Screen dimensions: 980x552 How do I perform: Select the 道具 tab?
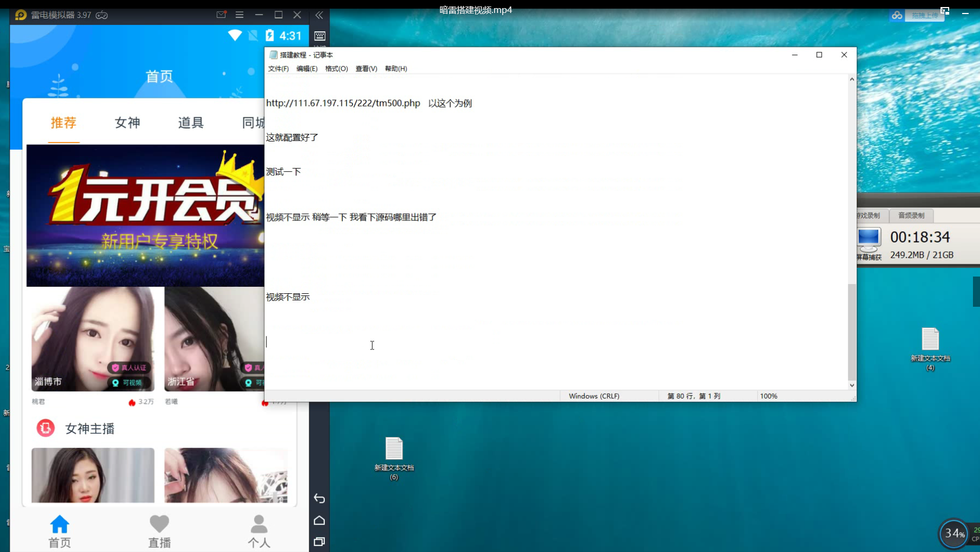191,123
